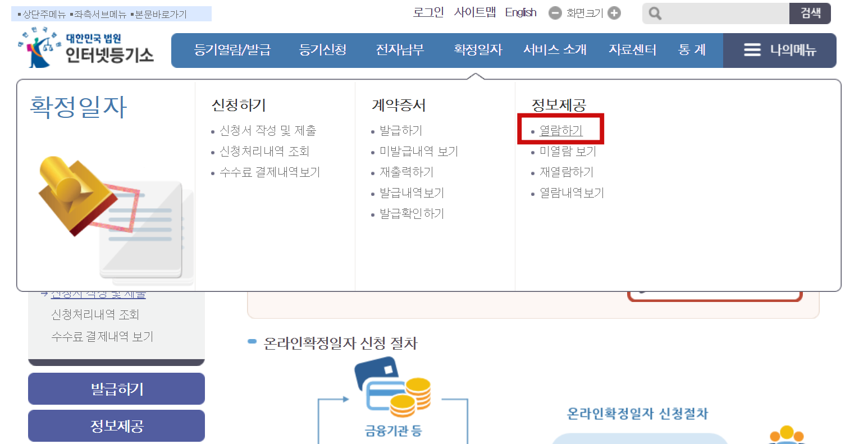Open 나의메뉴 hamburger menu

point(779,51)
